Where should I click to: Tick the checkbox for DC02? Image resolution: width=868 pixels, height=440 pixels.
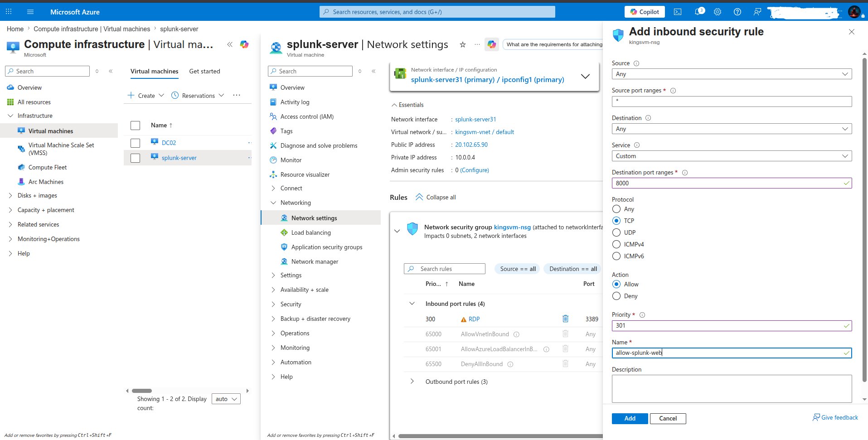pyautogui.click(x=135, y=143)
